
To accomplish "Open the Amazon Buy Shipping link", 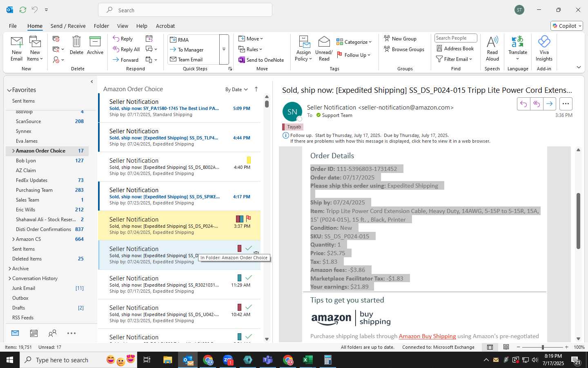I will [427, 336].
